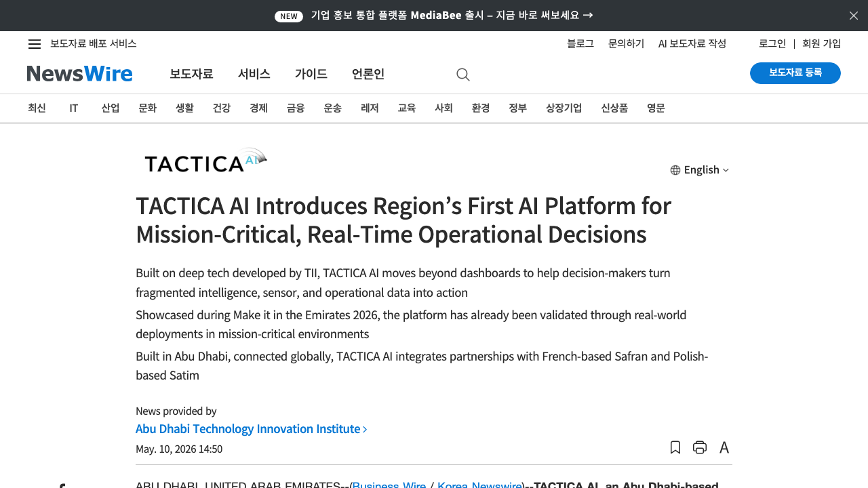Select the 상장기업 category tab

coord(564,108)
